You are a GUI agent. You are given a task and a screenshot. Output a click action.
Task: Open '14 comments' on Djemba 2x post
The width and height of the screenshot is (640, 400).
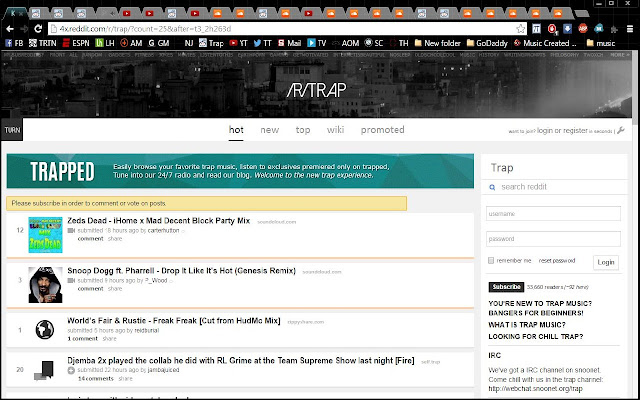(x=96, y=379)
